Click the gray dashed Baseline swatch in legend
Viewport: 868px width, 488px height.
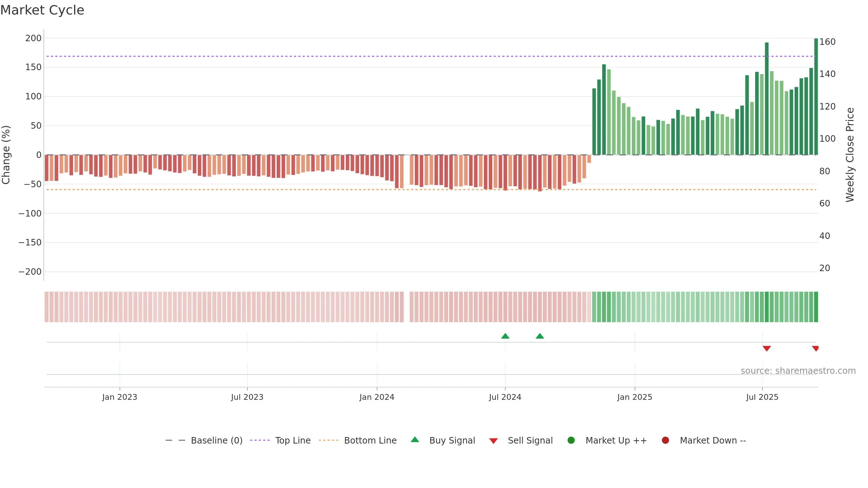click(x=175, y=440)
